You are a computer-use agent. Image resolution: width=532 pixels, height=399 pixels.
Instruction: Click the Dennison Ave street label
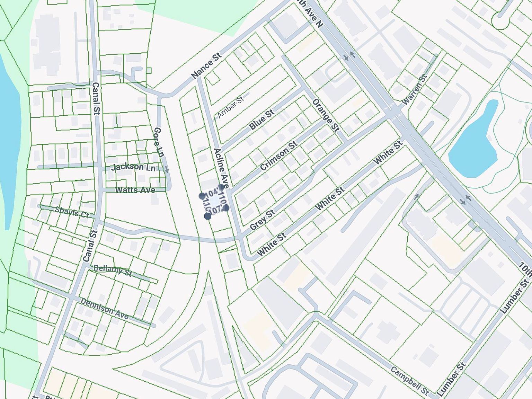click(x=105, y=308)
